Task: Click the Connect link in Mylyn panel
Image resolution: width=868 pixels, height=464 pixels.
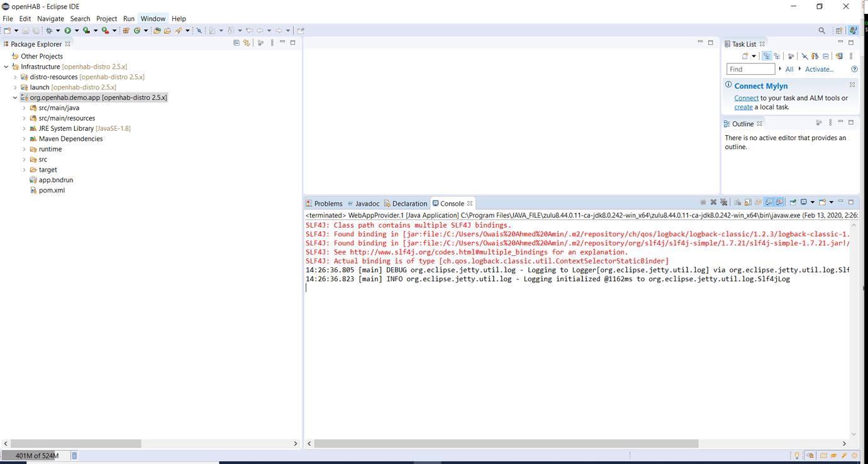Action: (x=746, y=98)
